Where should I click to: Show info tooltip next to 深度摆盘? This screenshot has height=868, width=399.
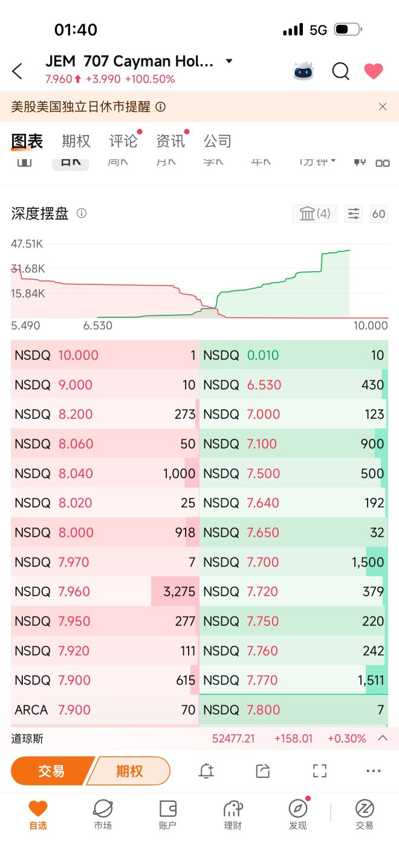(x=82, y=214)
